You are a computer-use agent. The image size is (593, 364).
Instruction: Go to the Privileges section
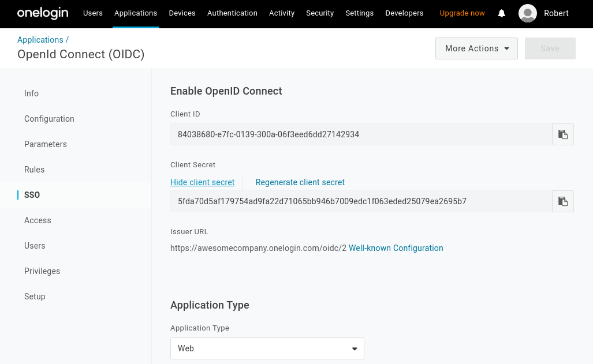point(42,271)
